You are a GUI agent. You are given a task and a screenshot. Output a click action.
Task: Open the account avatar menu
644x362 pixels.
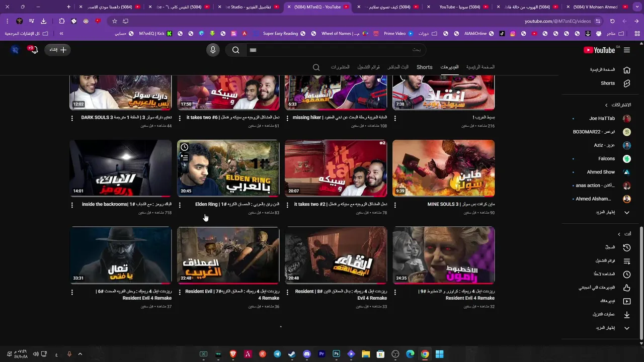[15, 50]
